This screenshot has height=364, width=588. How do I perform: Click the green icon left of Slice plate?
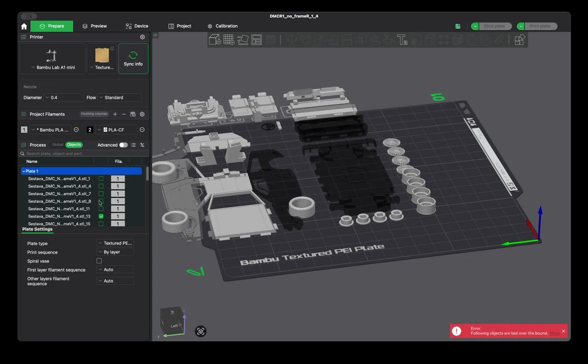click(x=458, y=26)
